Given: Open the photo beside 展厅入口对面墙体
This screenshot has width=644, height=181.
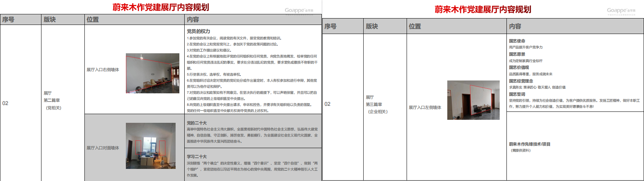Looking at the screenshot, I should pos(150,145).
